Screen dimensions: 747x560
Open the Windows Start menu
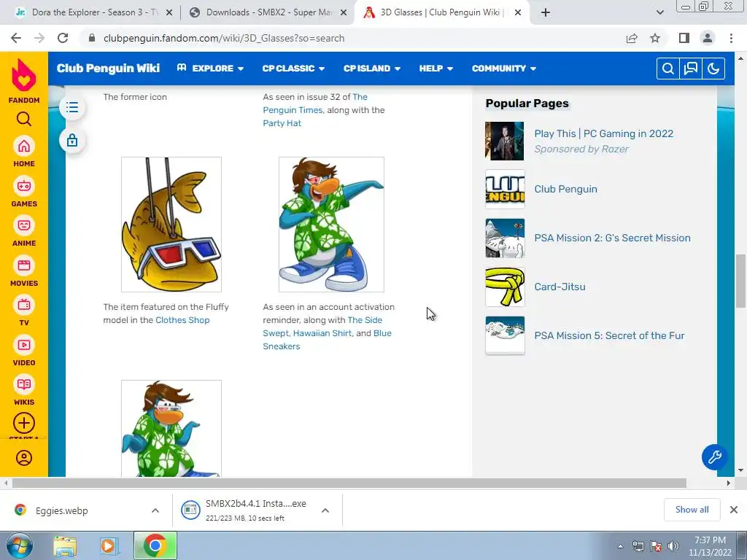tap(20, 546)
